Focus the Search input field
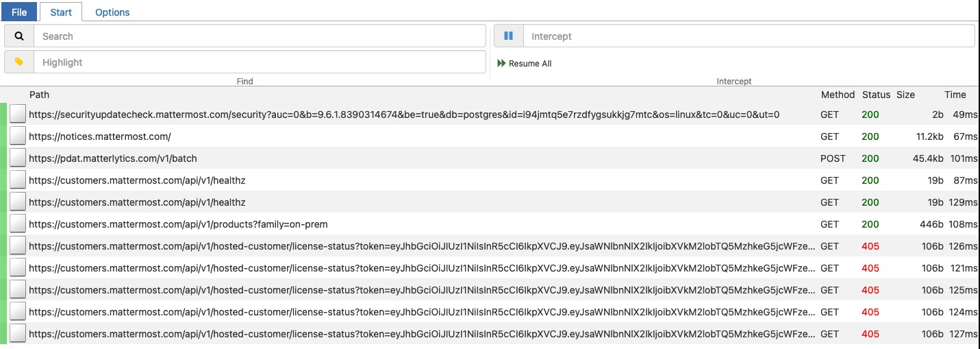This screenshot has height=349, width=980. [x=260, y=36]
